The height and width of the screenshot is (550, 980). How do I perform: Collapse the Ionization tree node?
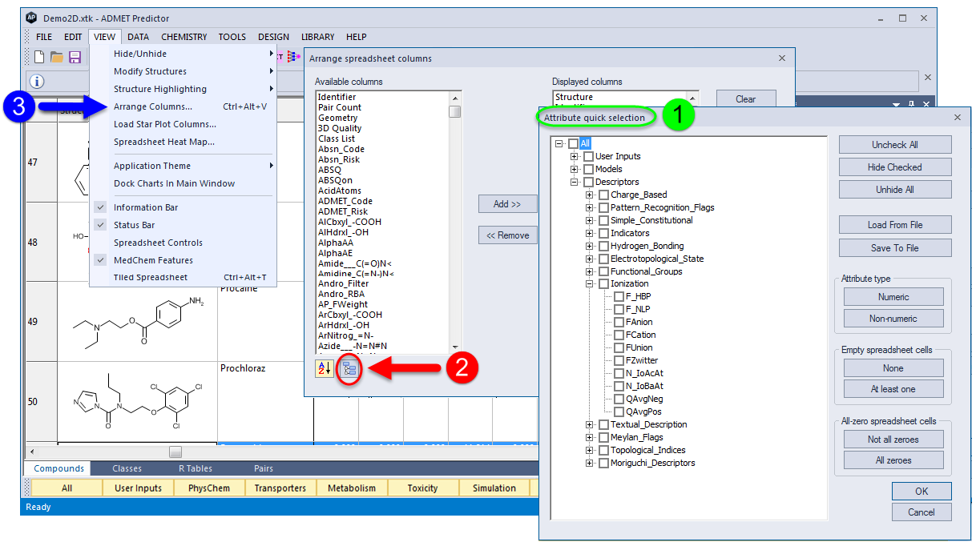589,283
